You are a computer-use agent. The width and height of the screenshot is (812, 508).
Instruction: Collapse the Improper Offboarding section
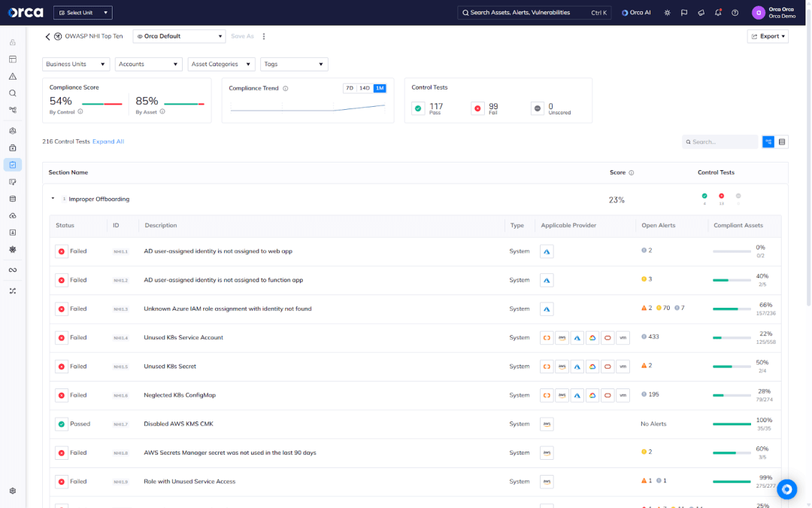pos(53,199)
